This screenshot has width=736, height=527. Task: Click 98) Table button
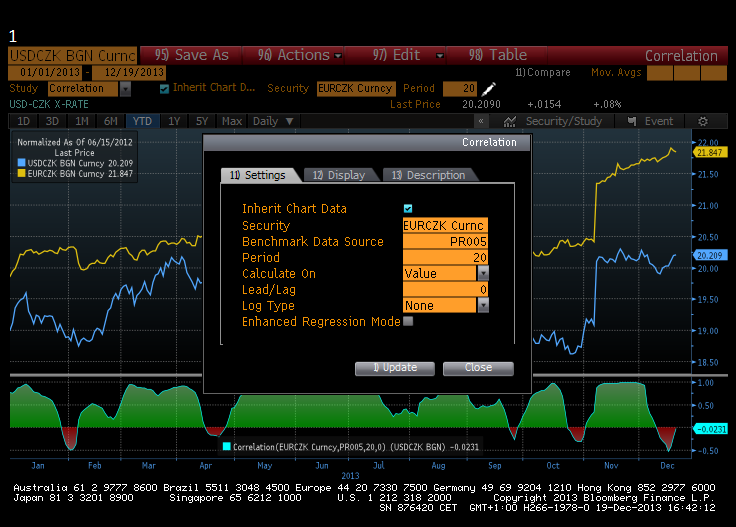coord(498,55)
